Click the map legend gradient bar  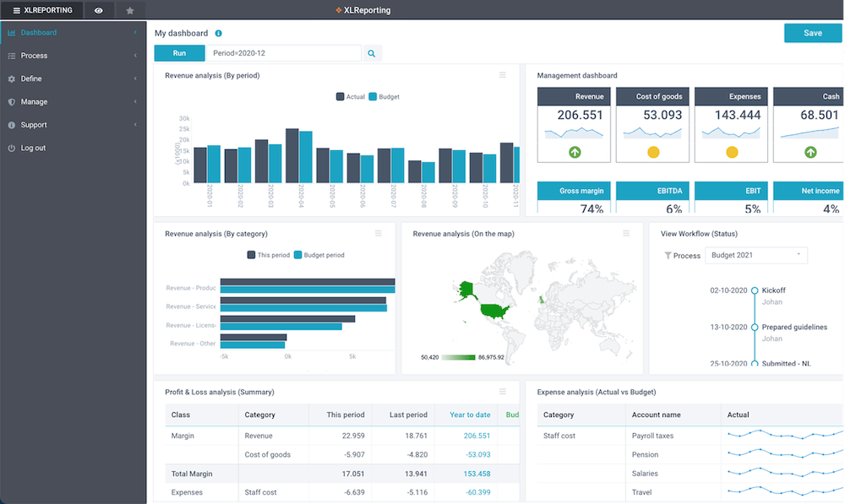click(x=458, y=358)
